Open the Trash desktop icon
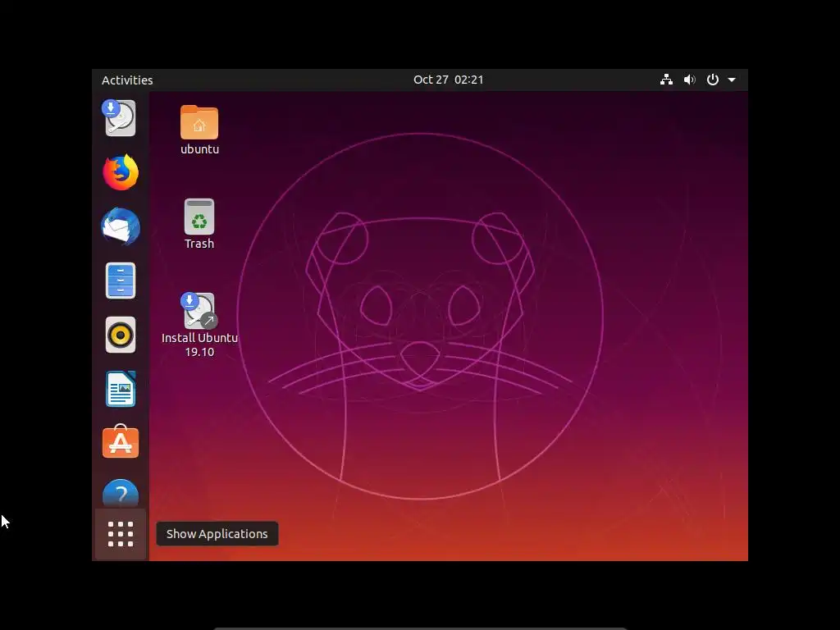This screenshot has width=840, height=630. click(199, 217)
